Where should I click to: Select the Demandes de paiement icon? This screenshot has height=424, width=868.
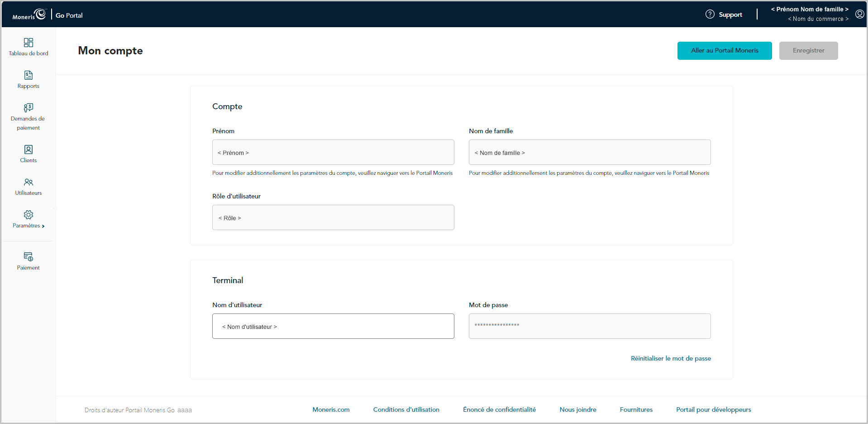click(29, 108)
